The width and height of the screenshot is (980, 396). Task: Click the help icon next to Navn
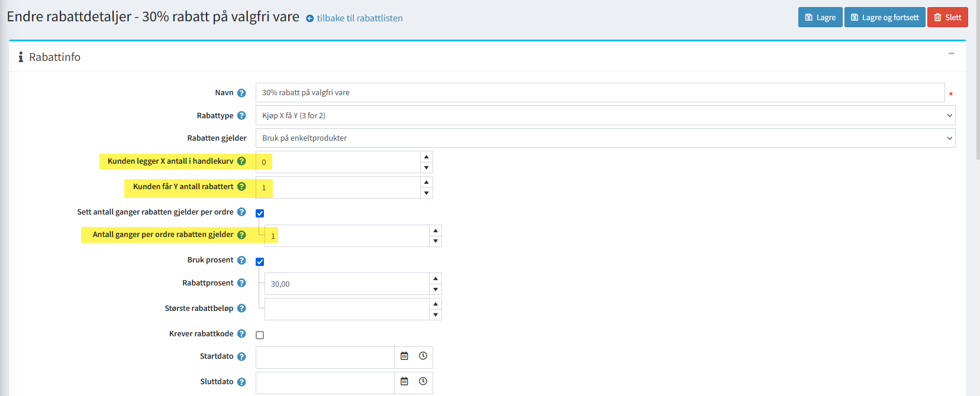[x=241, y=93]
